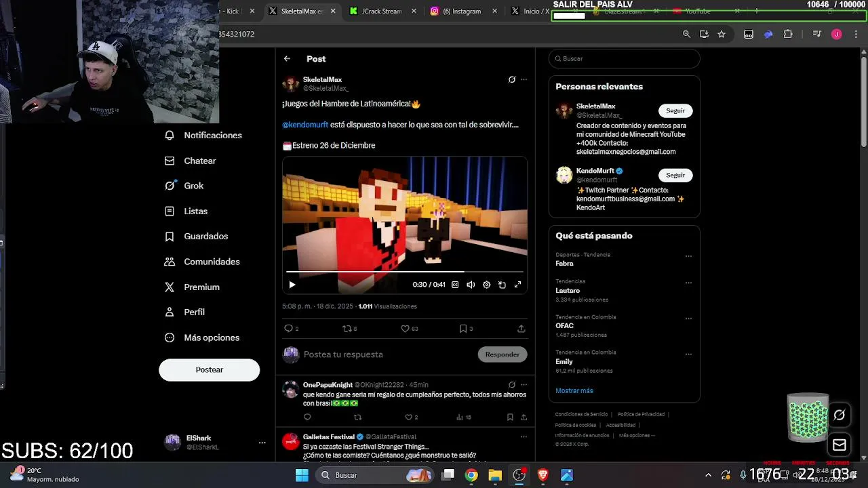Close the SkeletalMax browser tab
868x488 pixels.
(x=334, y=11)
